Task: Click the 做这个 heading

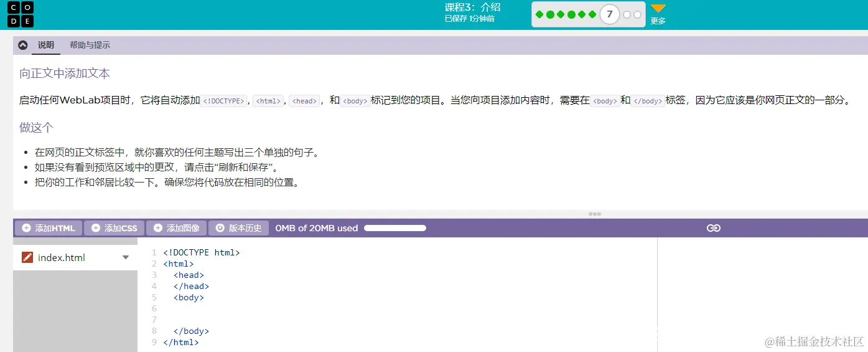Action: tap(36, 127)
